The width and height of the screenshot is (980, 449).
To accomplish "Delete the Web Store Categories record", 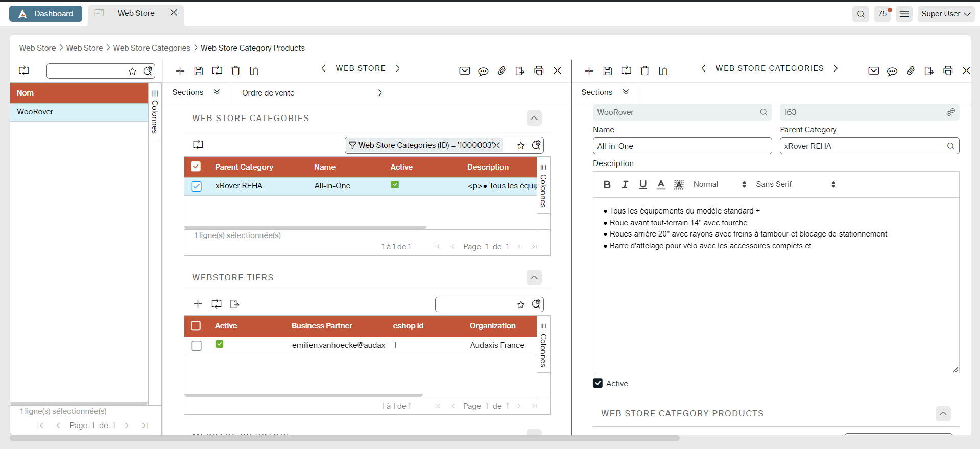I will tap(644, 71).
